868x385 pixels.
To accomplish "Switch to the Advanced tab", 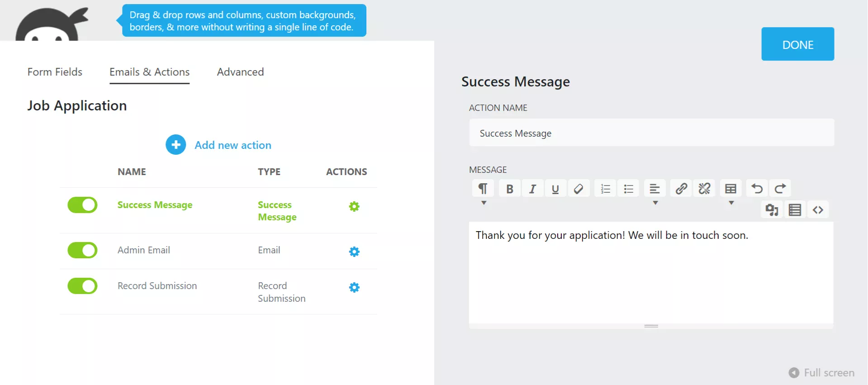I will [x=240, y=72].
